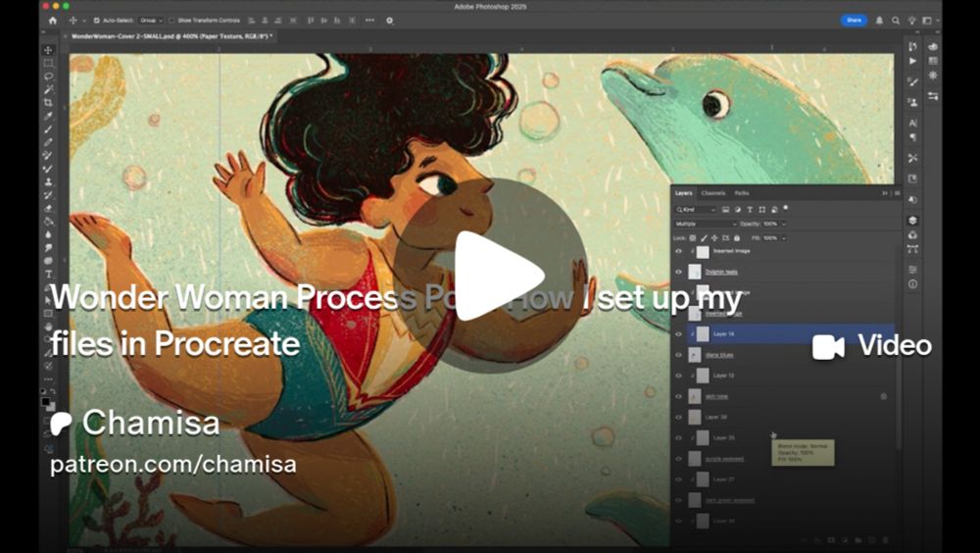Open the workspace switcher dropdown
980x553 pixels.
tap(929, 21)
